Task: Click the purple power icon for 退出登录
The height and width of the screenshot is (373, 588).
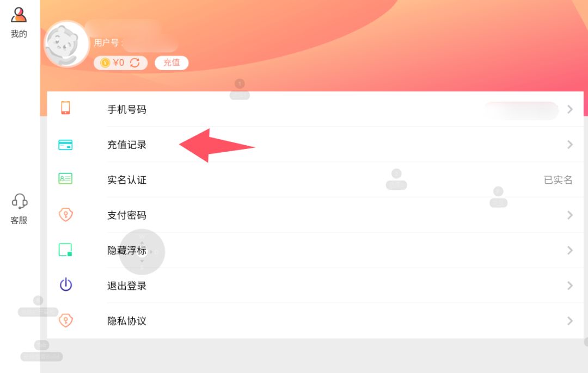Action: [66, 284]
